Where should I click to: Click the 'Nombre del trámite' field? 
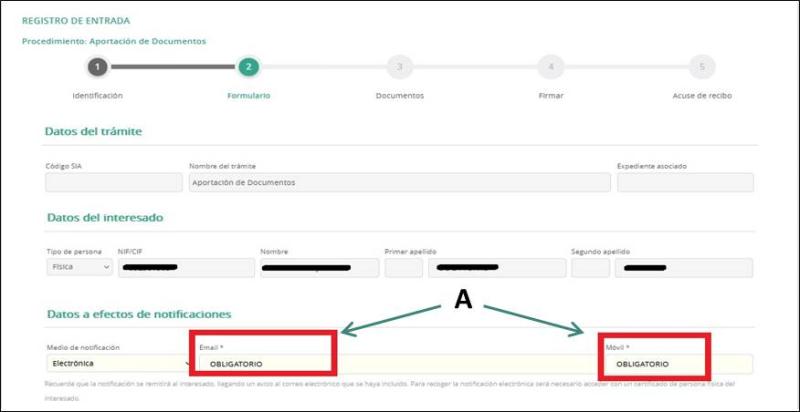[x=399, y=182]
